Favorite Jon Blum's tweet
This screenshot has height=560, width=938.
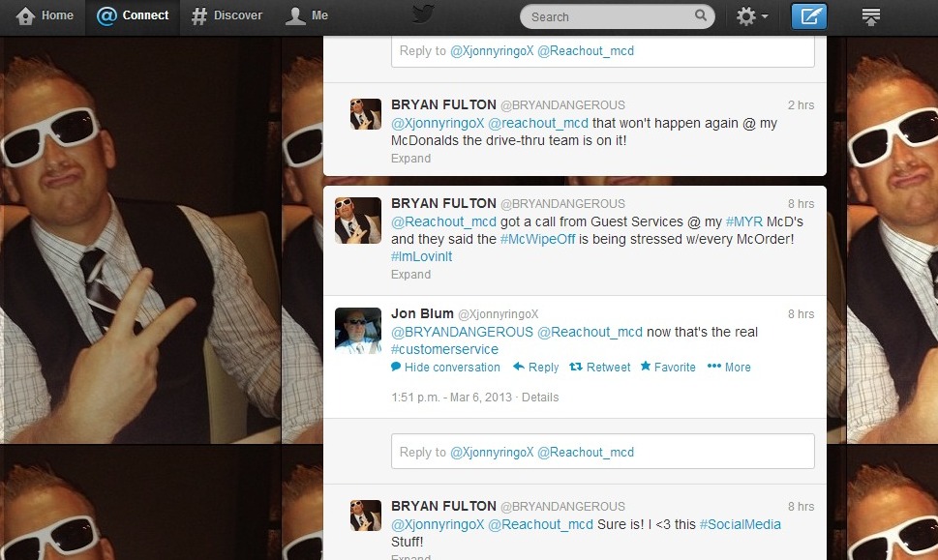pyautogui.click(x=668, y=367)
